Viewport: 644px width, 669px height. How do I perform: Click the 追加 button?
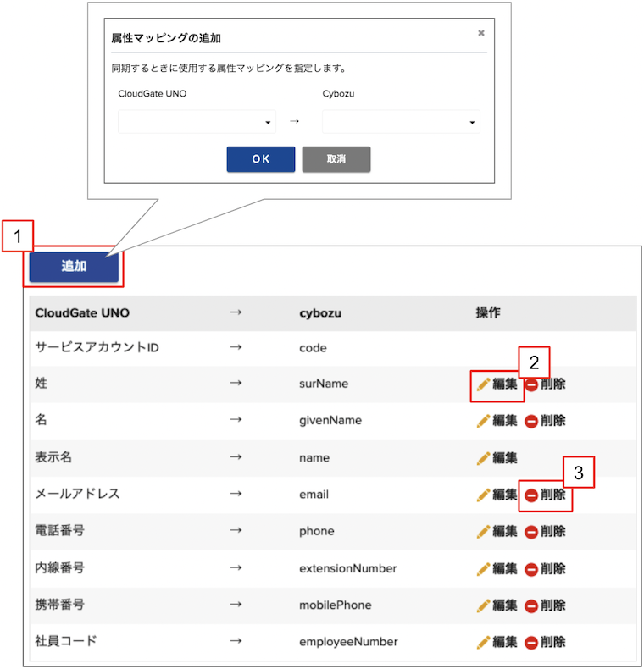(74, 266)
